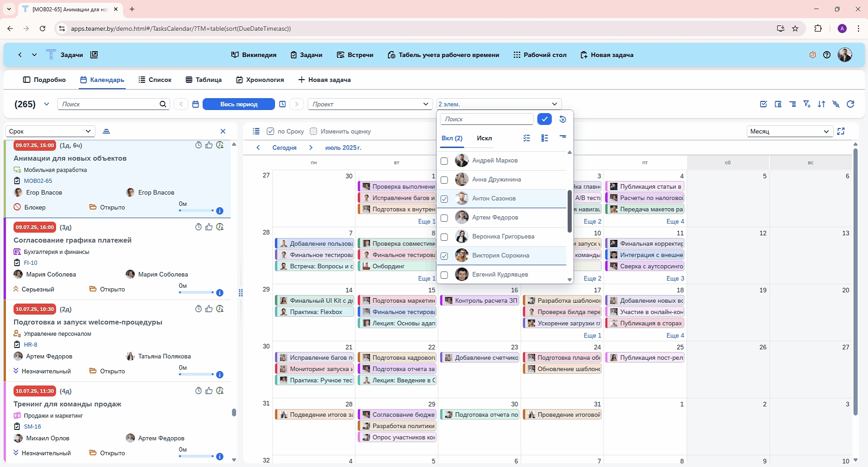The width and height of the screenshot is (868, 467).
Task: Open the help question mark icon
Action: click(x=827, y=55)
